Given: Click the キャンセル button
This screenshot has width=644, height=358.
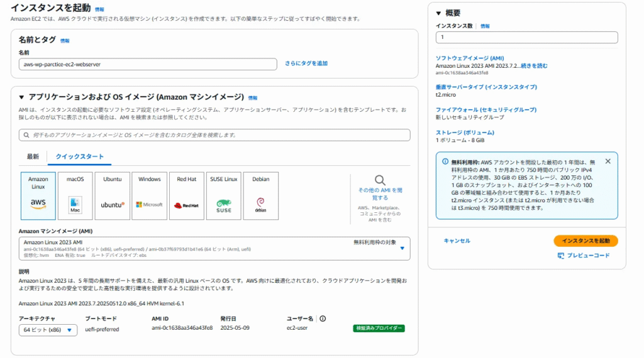Looking at the screenshot, I should (457, 241).
